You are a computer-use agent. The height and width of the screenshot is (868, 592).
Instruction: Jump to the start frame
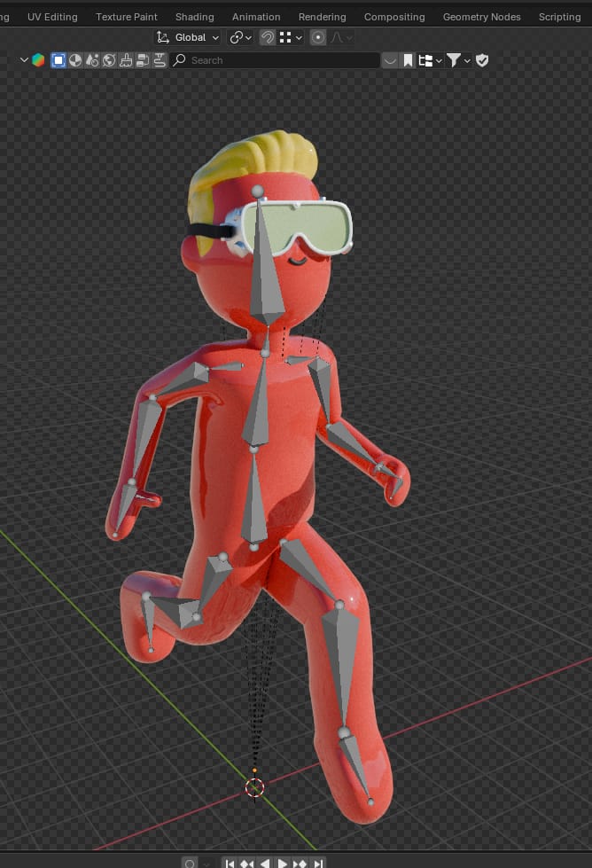(230, 863)
